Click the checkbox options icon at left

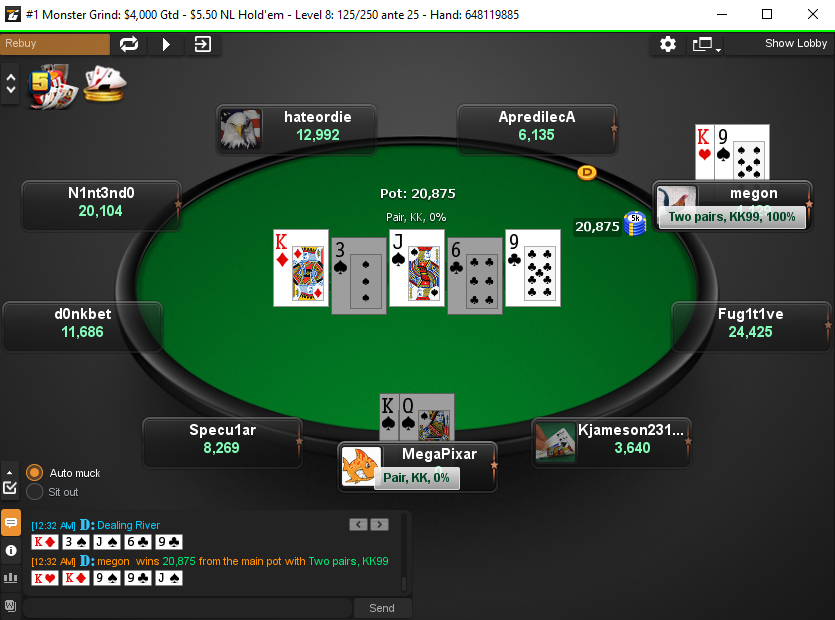pos(10,487)
